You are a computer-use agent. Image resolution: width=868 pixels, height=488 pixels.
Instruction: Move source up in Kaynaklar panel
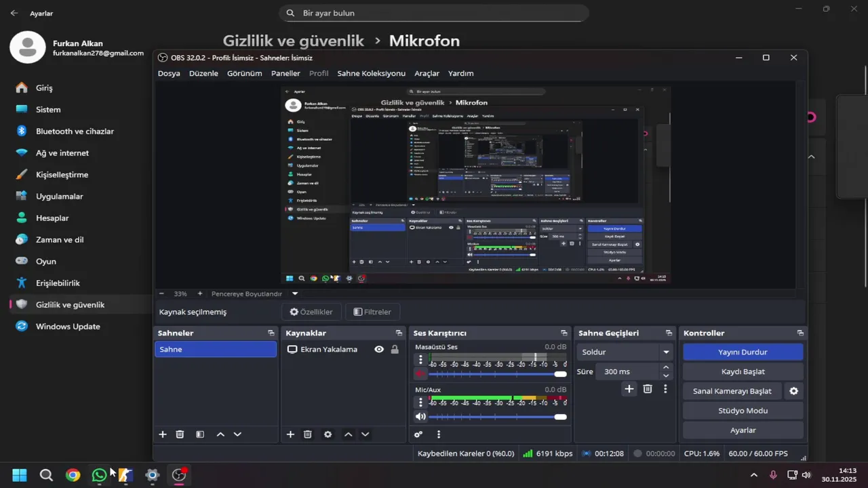pos(348,434)
